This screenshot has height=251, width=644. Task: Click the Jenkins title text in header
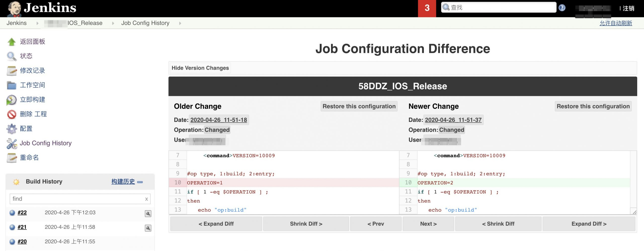[x=50, y=8]
